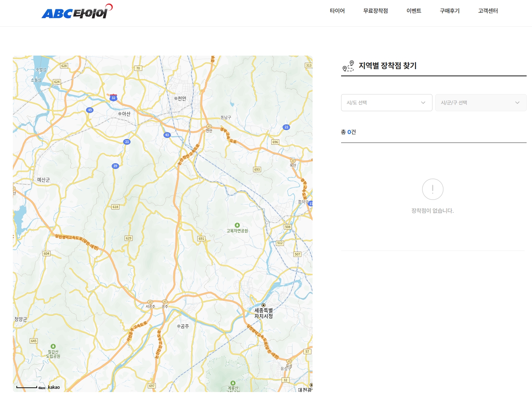532x402 pixels.
Task: Click the map pin icon beside 지역별 장착점 찾기
Action: point(348,66)
